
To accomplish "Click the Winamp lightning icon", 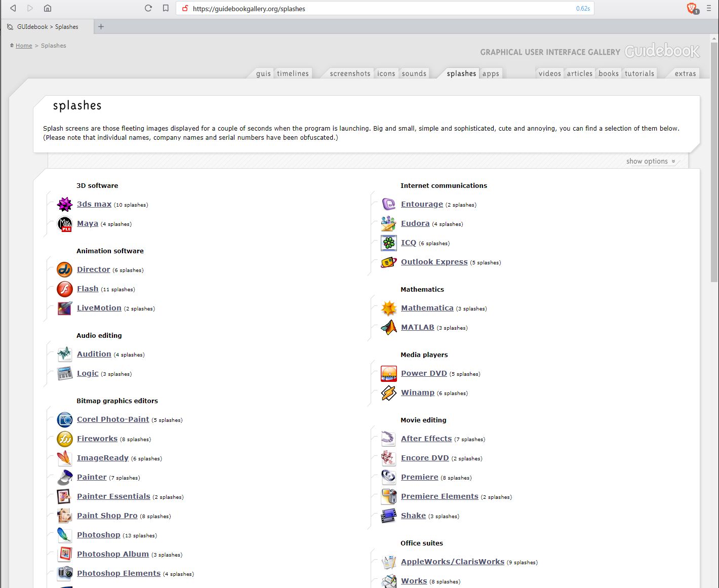I will 389,393.
